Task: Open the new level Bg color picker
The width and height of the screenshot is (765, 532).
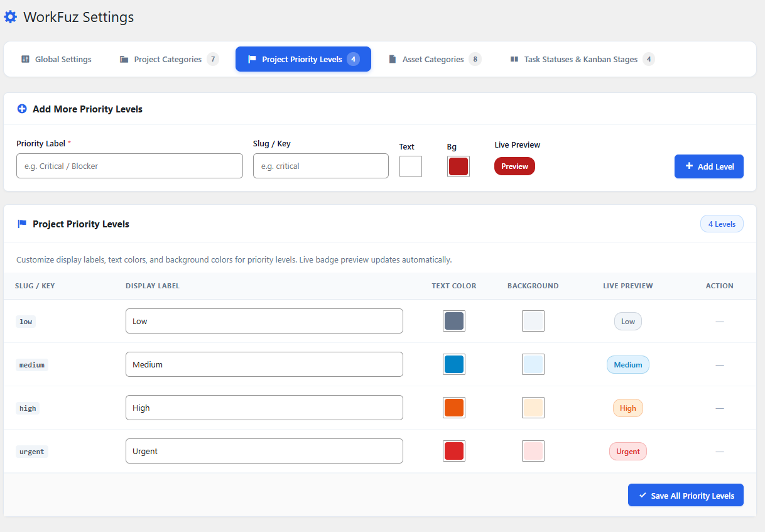Action: click(x=458, y=166)
